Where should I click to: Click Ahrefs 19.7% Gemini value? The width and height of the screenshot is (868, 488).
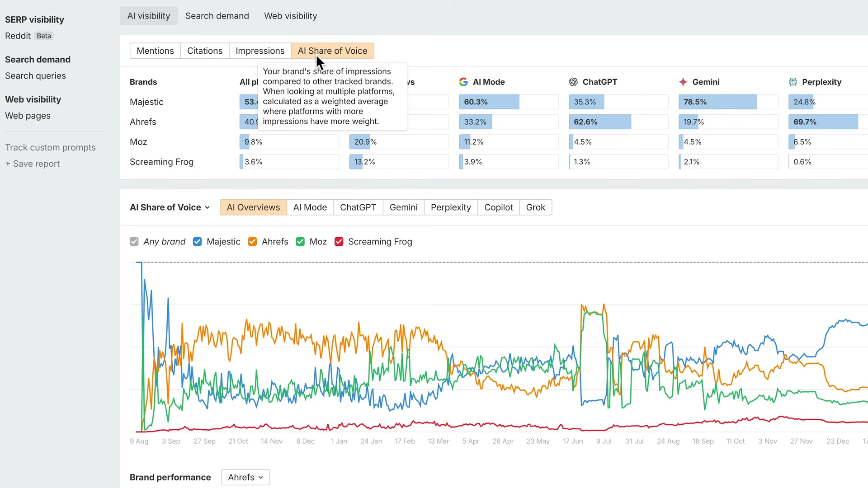693,122
